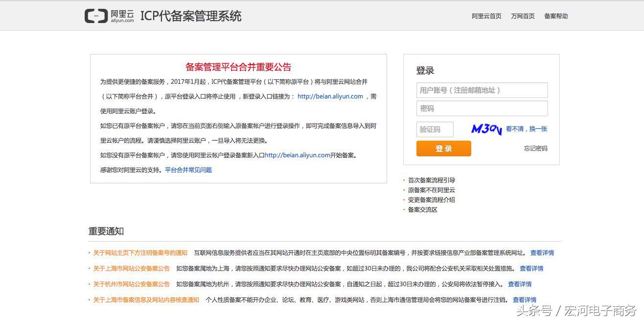View 变更备案流程介绍 page
Screen dimensions: 644x321
431,199
